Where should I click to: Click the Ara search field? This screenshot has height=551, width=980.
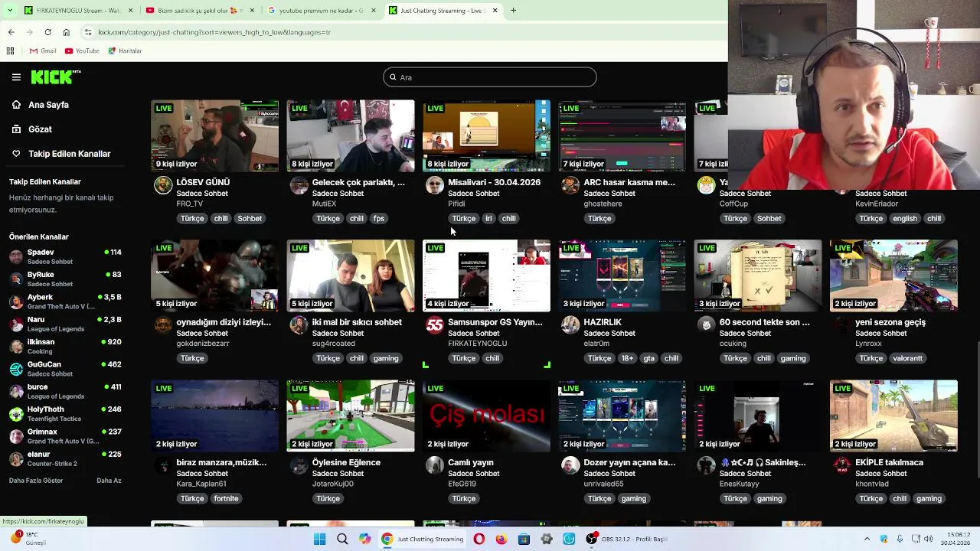click(x=490, y=77)
